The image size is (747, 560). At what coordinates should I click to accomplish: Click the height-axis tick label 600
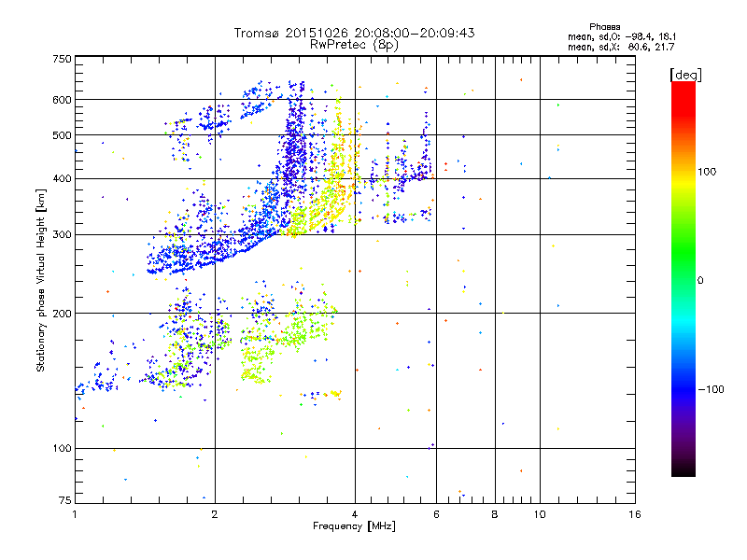point(63,100)
